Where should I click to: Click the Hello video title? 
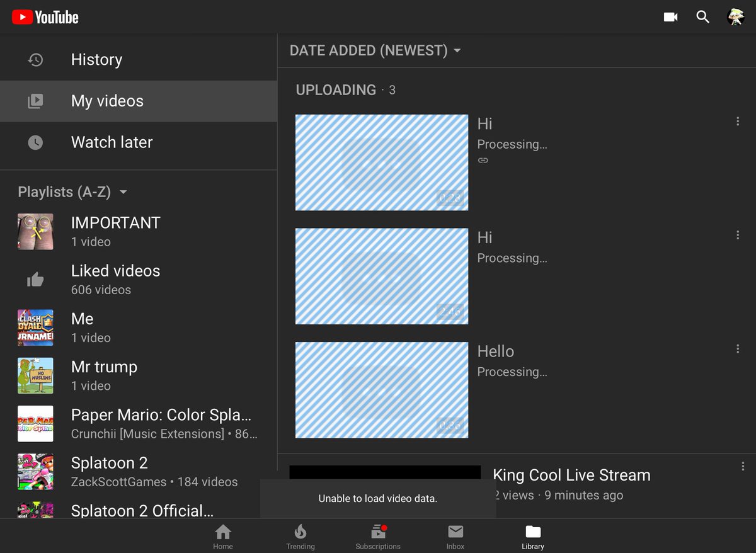pos(496,351)
